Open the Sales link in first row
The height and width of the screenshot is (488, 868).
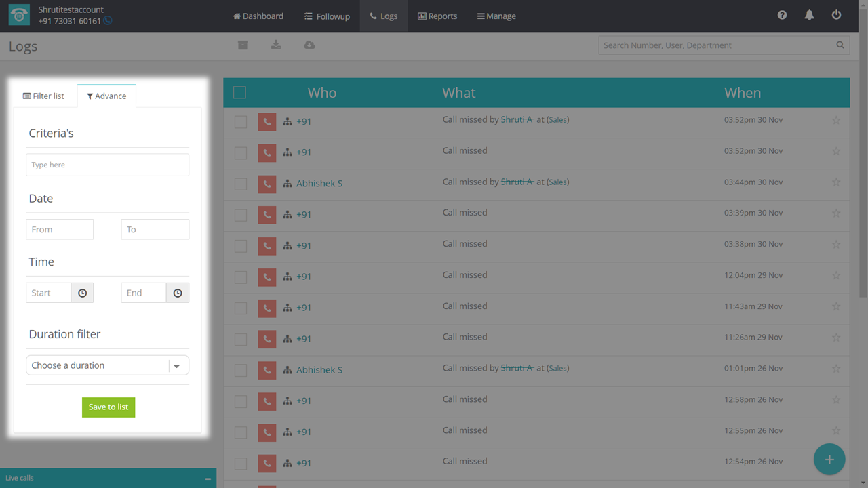point(557,120)
